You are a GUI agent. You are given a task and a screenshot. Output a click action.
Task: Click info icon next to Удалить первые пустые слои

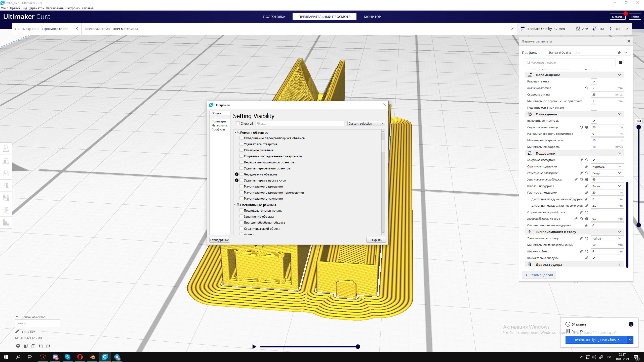pyautogui.click(x=236, y=180)
